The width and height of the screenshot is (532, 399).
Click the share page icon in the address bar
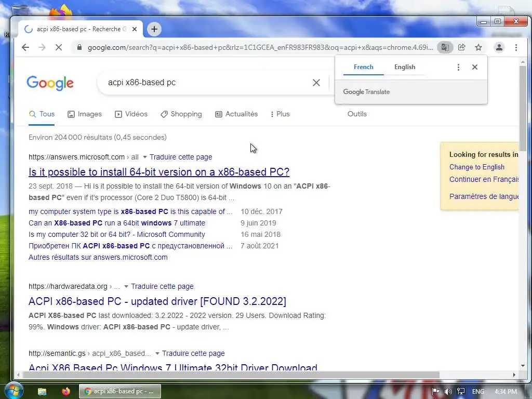[x=462, y=47]
